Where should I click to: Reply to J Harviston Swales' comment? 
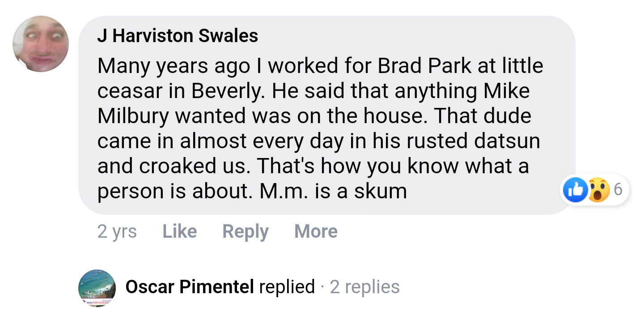click(x=245, y=231)
